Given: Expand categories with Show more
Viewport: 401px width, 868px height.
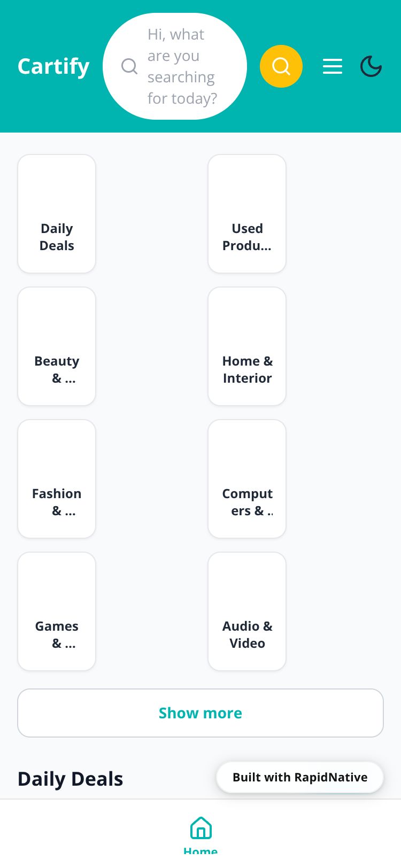Looking at the screenshot, I should (x=200, y=713).
